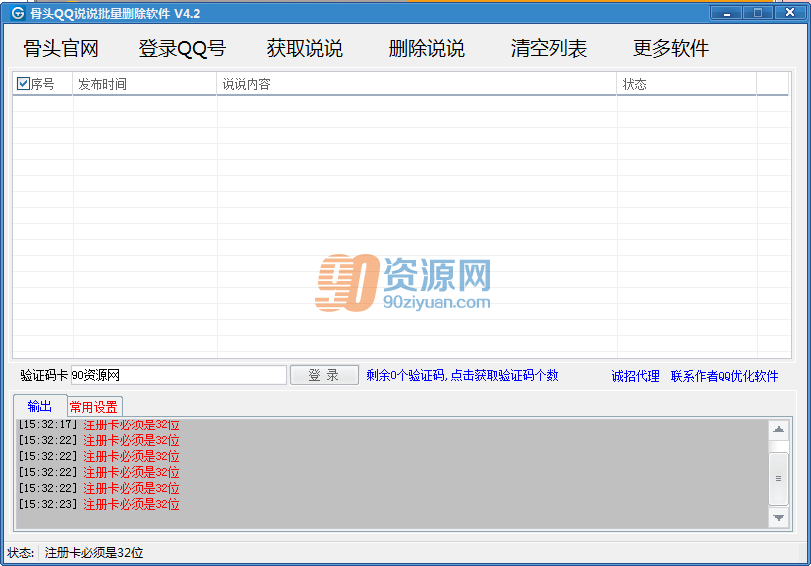Screen dimensions: 811x566
Task: Click the output log scrollbar thumb
Action: pyautogui.click(x=778, y=479)
